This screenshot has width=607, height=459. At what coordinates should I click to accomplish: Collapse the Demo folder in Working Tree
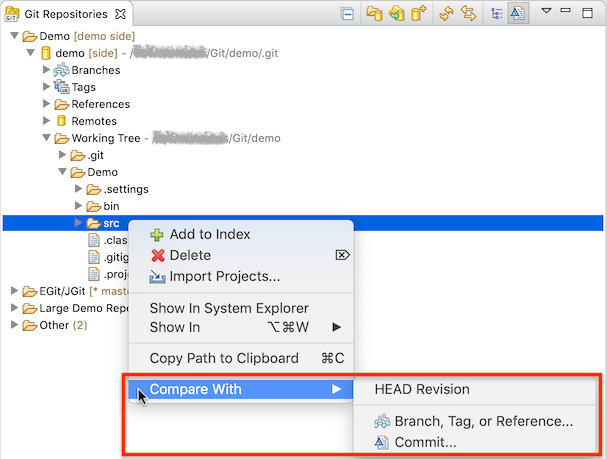62,172
